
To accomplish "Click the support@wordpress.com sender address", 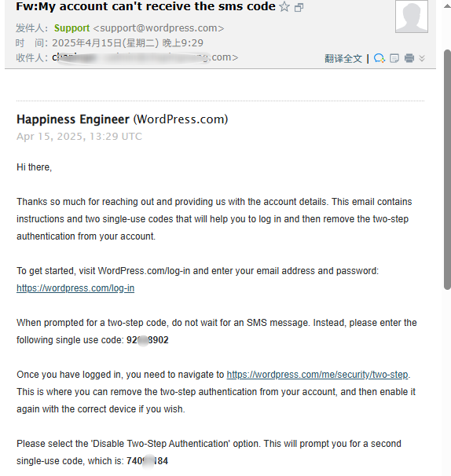I will click(159, 28).
